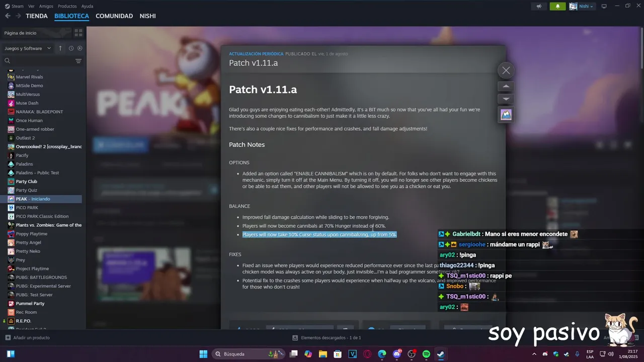Viewport: 644px width, 362px height.
Task: Click the Página de inicio button
Action: coord(35,33)
